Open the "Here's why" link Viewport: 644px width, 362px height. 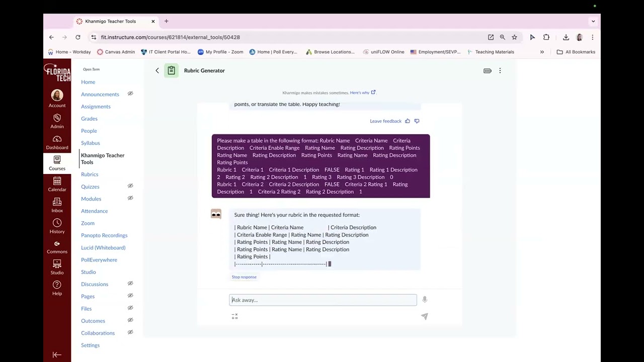(363, 93)
